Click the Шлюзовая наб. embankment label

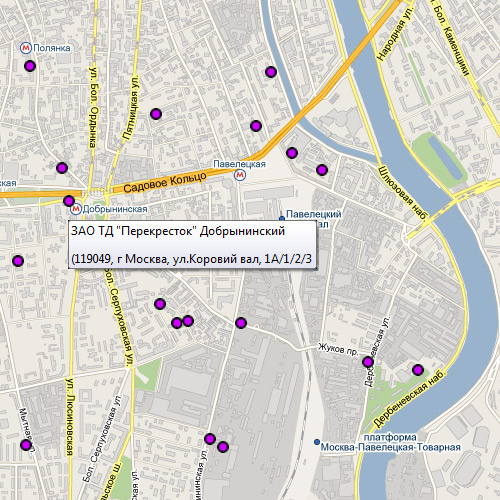coord(402,193)
